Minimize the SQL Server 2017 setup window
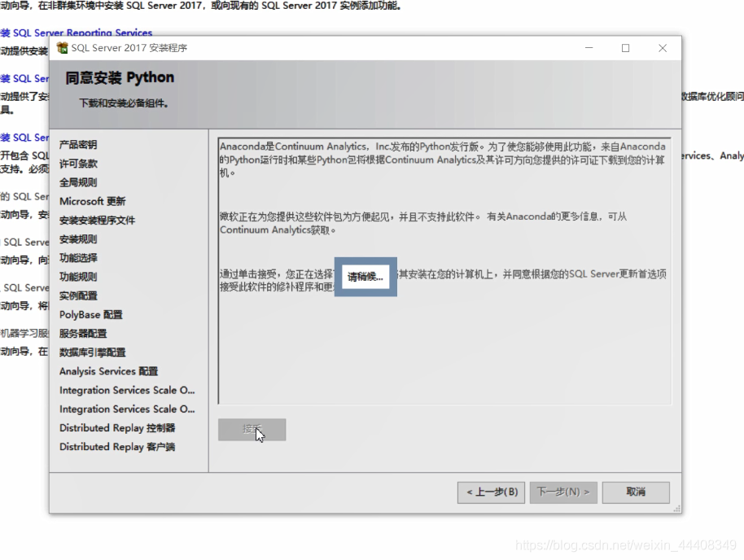 pyautogui.click(x=589, y=48)
